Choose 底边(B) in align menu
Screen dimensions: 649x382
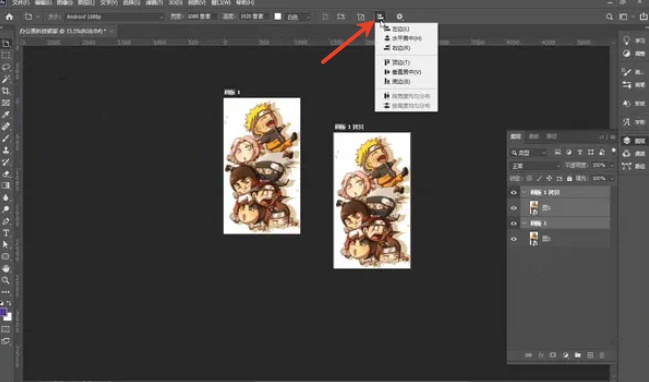(x=406, y=82)
